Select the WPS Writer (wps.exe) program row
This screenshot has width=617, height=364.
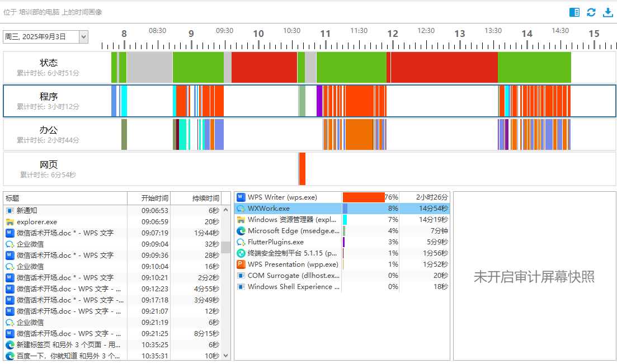click(288, 197)
